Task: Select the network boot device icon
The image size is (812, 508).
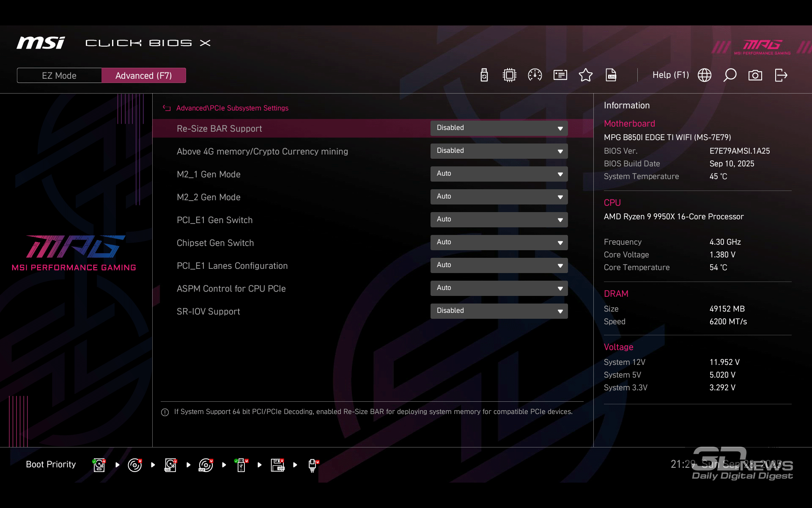Action: click(313, 465)
